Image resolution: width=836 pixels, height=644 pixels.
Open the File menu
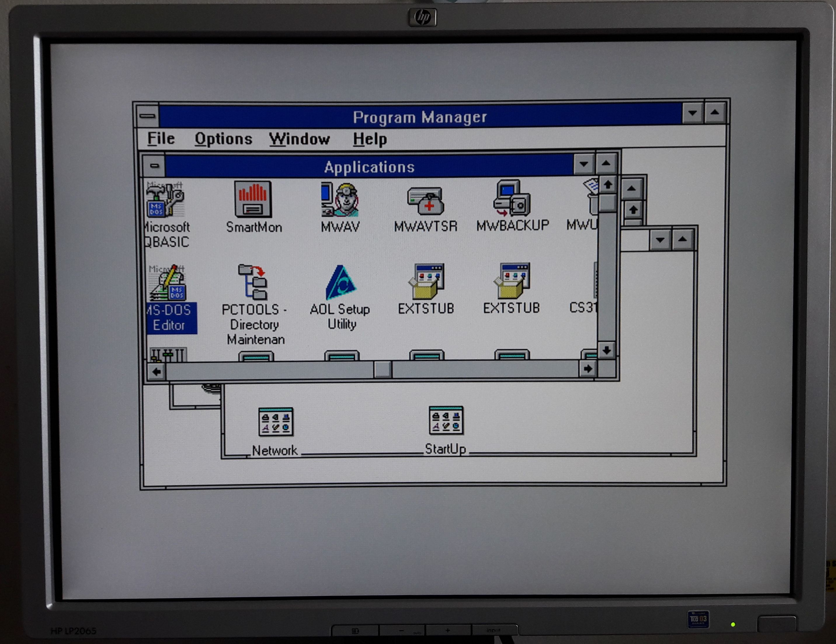tap(161, 138)
